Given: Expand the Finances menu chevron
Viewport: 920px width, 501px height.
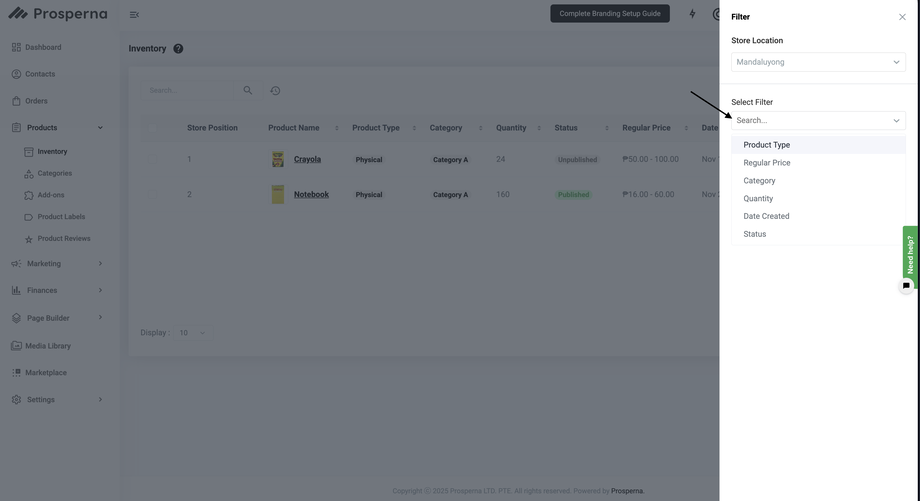Looking at the screenshot, I should point(100,290).
